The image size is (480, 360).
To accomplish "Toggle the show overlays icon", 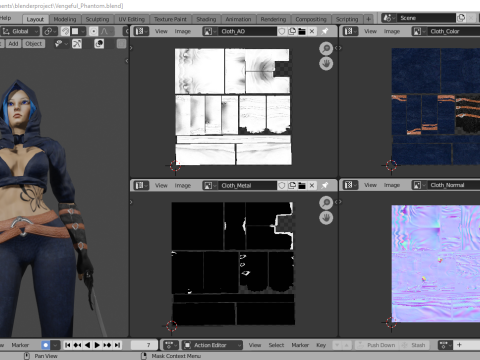I will pyautogui.click(x=99, y=44).
